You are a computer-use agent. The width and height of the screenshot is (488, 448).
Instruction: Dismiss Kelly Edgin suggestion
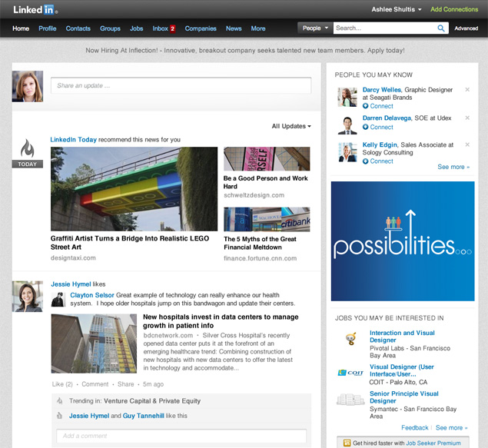[467, 144]
